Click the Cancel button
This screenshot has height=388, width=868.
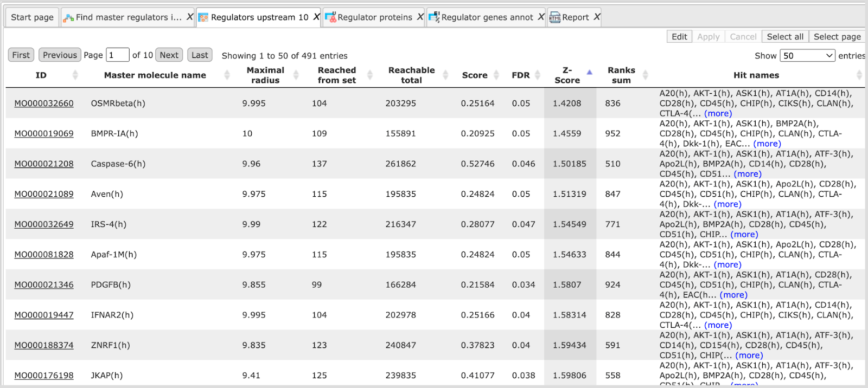(743, 36)
